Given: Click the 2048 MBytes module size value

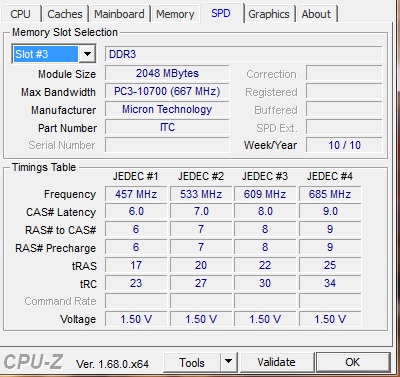Looking at the screenshot, I should click(167, 73).
